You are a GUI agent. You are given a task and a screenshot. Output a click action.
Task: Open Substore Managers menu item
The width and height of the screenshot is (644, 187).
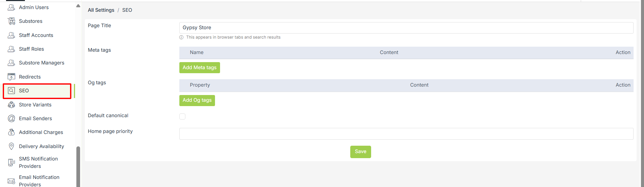click(x=41, y=63)
